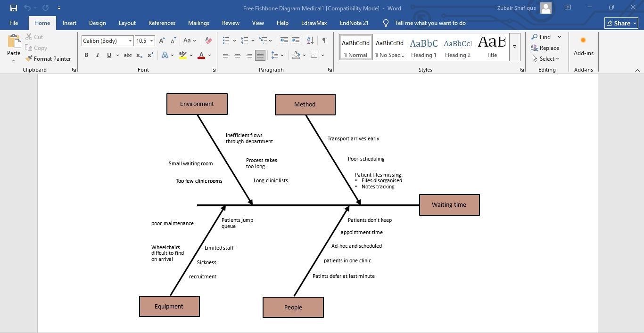Open the font size dropdown
The height and width of the screenshot is (333, 644).
pos(150,41)
